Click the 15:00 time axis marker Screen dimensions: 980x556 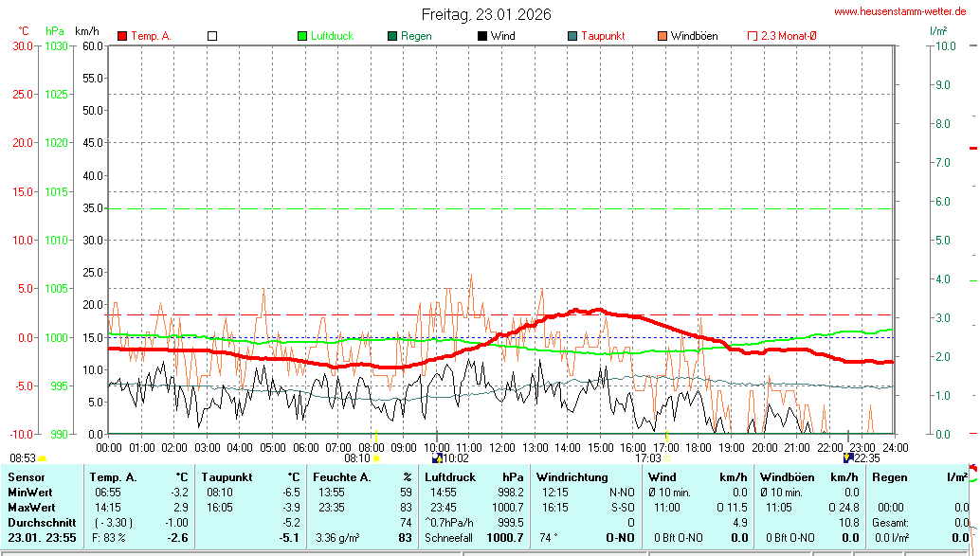click(x=600, y=447)
